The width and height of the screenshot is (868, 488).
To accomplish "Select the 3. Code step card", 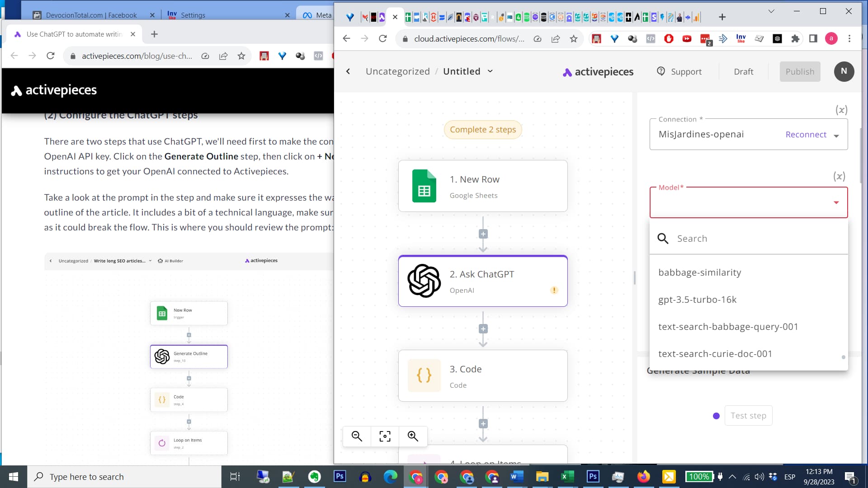I will (483, 375).
